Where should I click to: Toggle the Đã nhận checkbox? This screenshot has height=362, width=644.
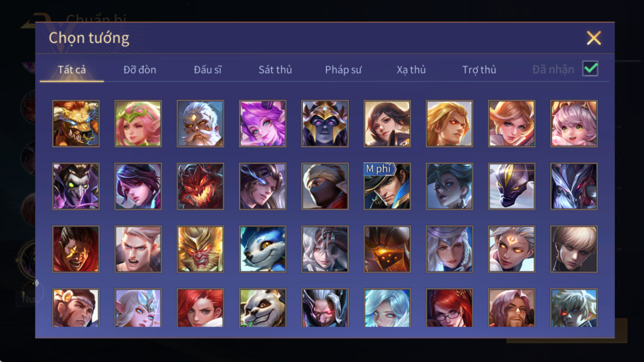pyautogui.click(x=590, y=69)
